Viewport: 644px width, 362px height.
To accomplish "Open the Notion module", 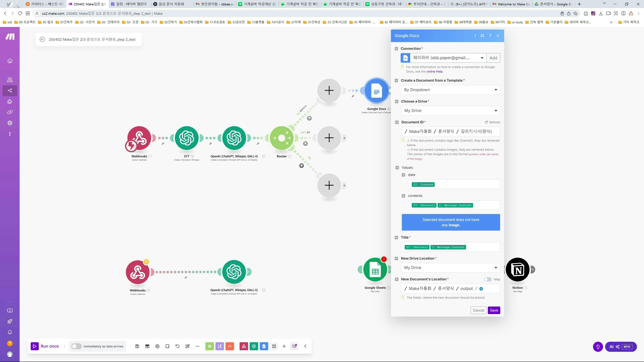I will tap(517, 269).
